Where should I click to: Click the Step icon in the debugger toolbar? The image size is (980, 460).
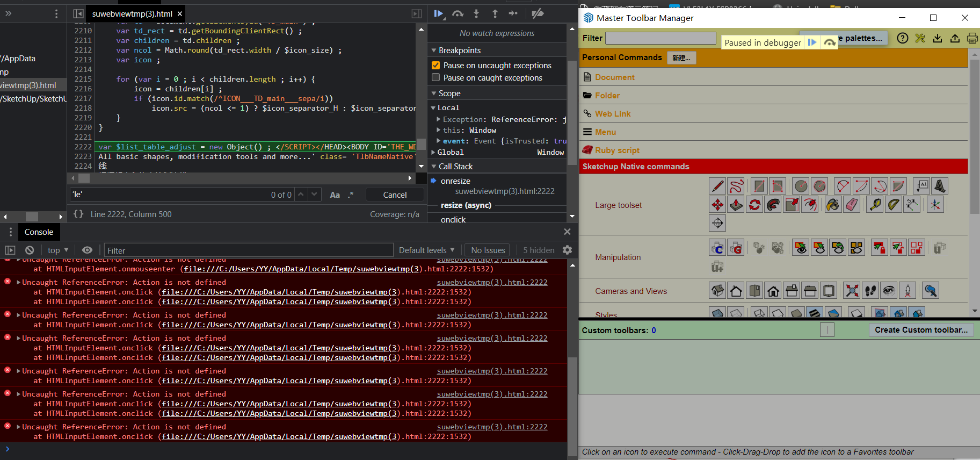pos(513,13)
